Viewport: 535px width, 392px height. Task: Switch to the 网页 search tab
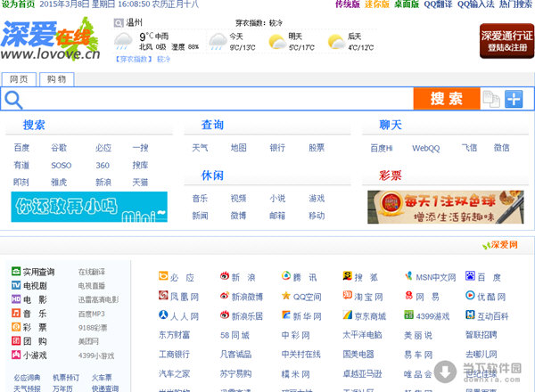coord(19,79)
